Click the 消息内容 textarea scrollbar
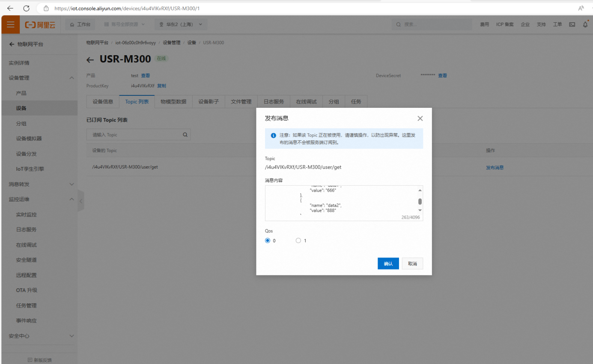 coord(420,201)
